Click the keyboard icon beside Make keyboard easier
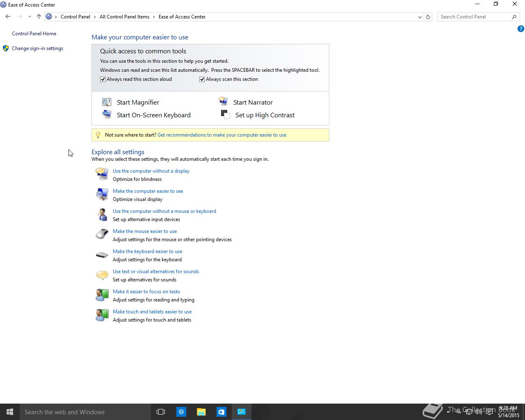Screen dimensions: 525x420 click(x=102, y=255)
